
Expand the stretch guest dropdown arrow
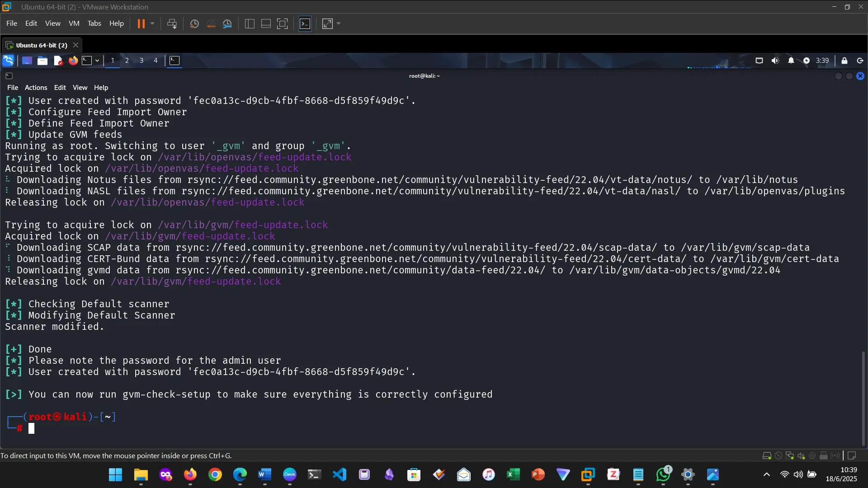tap(339, 23)
